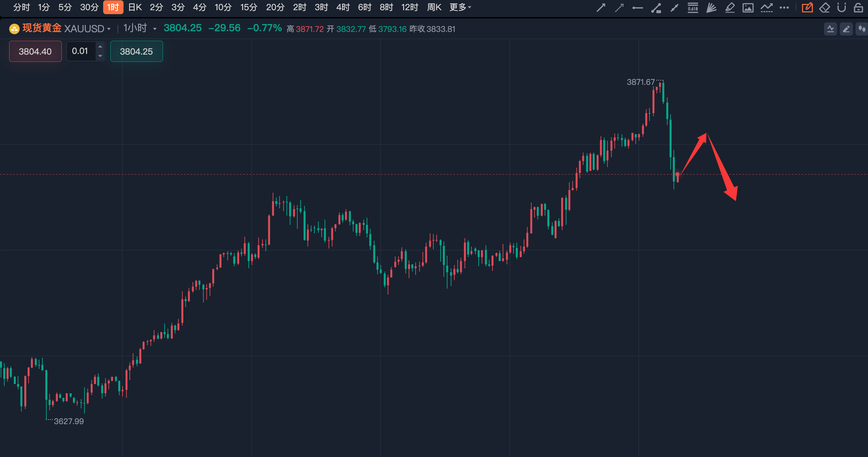The height and width of the screenshot is (457, 868).
Task: Toggle the drawing lock icon
Action: point(858,8)
